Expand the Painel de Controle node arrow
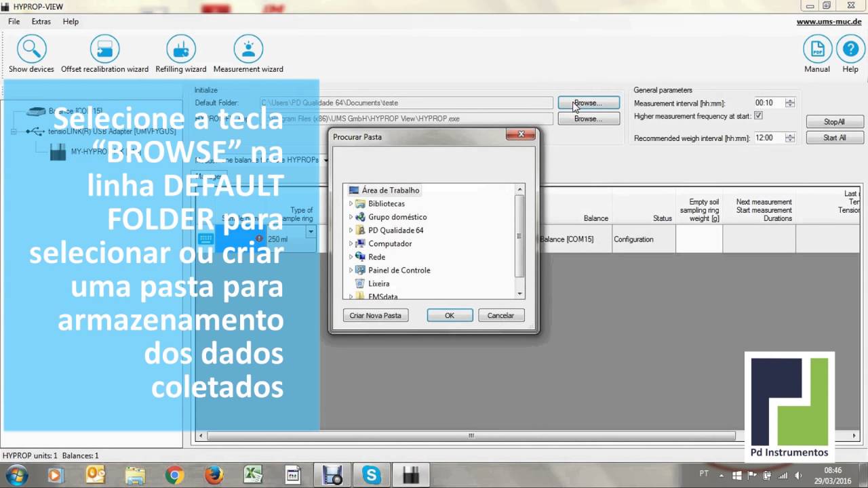Image resolution: width=868 pixels, height=488 pixels. coord(351,270)
